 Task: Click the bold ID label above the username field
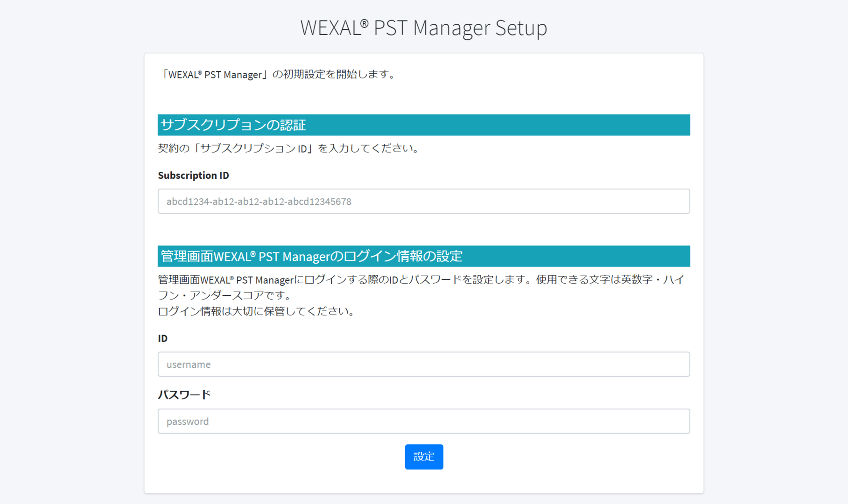[162, 338]
